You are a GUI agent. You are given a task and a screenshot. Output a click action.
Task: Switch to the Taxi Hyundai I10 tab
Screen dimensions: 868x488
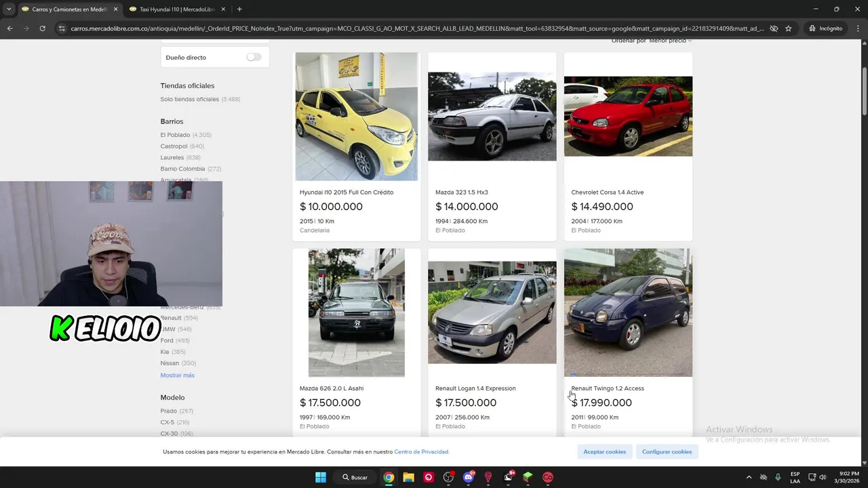(176, 9)
